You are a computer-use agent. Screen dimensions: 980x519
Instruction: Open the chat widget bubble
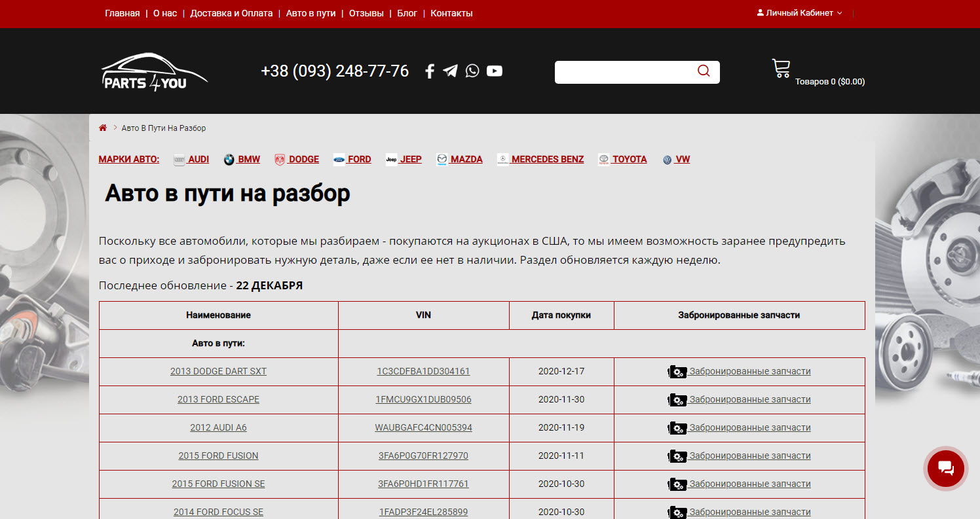coord(945,469)
